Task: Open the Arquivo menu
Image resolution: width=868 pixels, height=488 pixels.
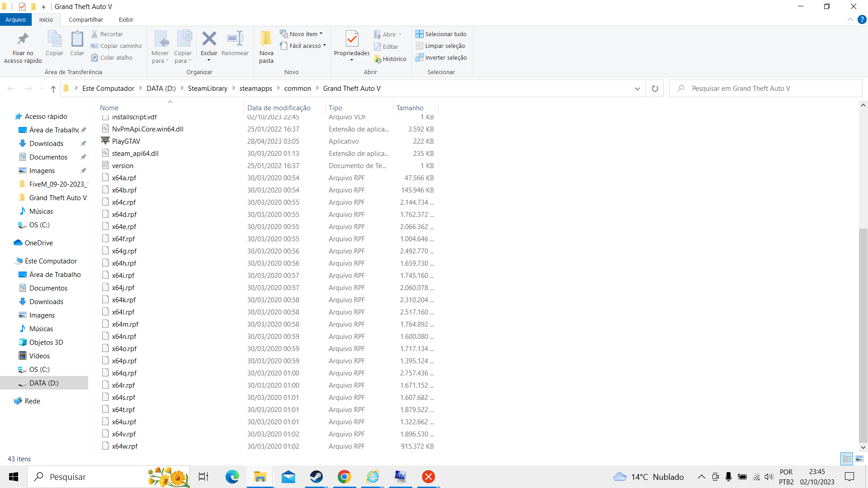Action: tap(15, 19)
